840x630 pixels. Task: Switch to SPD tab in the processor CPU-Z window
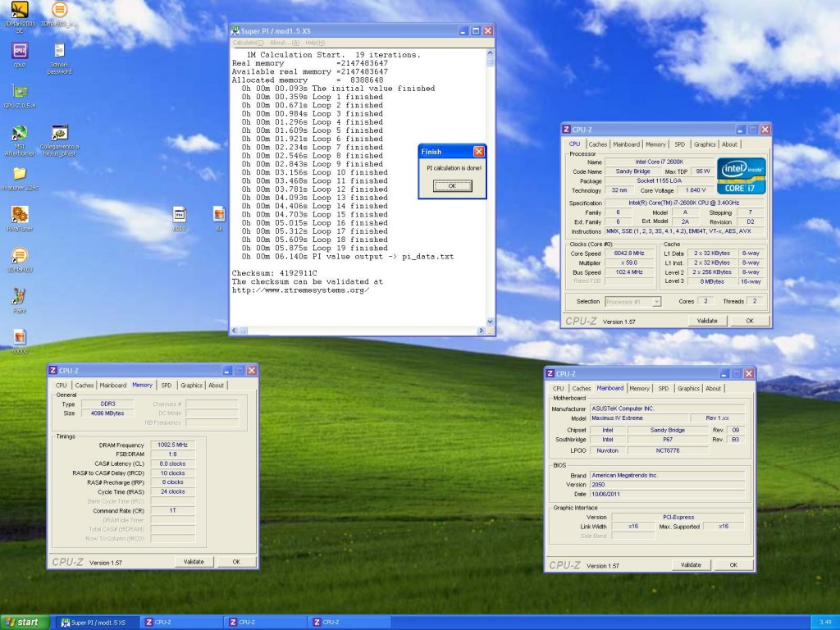tap(680, 144)
